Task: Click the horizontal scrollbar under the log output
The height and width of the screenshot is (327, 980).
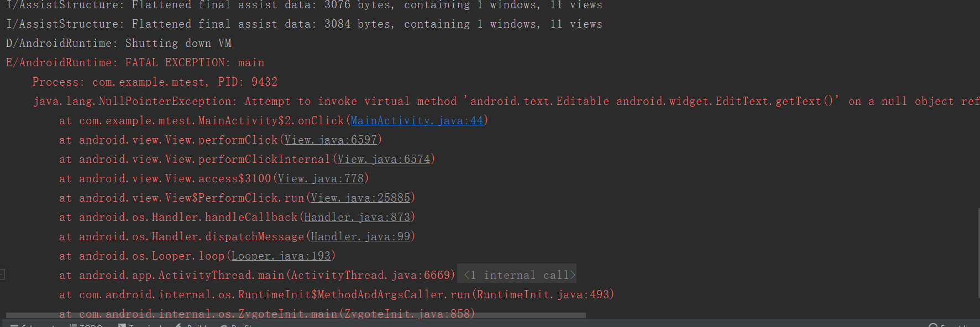Action: [296, 316]
